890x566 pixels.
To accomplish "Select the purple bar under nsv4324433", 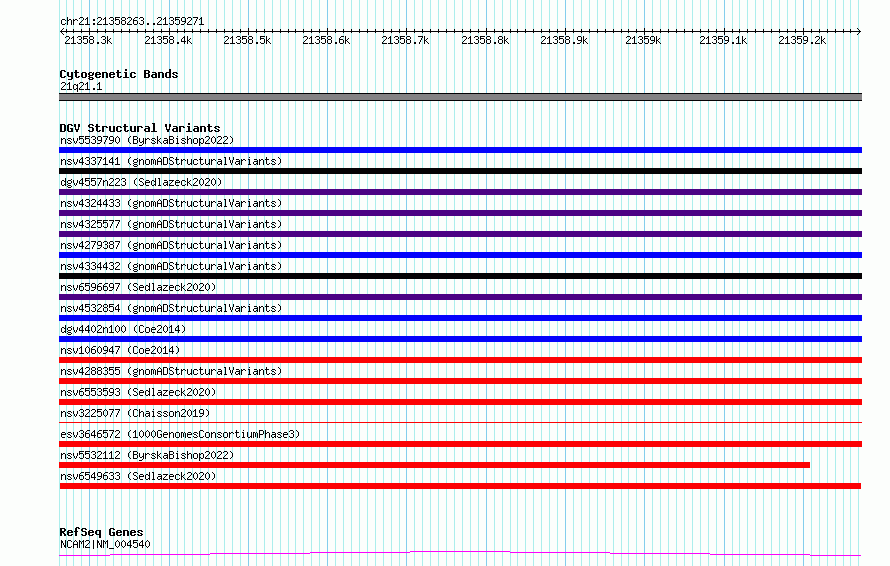I will [x=460, y=213].
